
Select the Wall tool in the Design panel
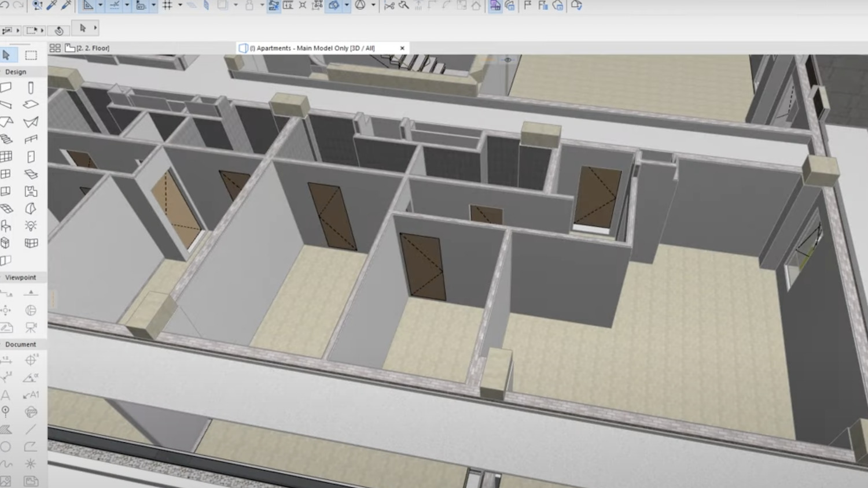tap(7, 87)
